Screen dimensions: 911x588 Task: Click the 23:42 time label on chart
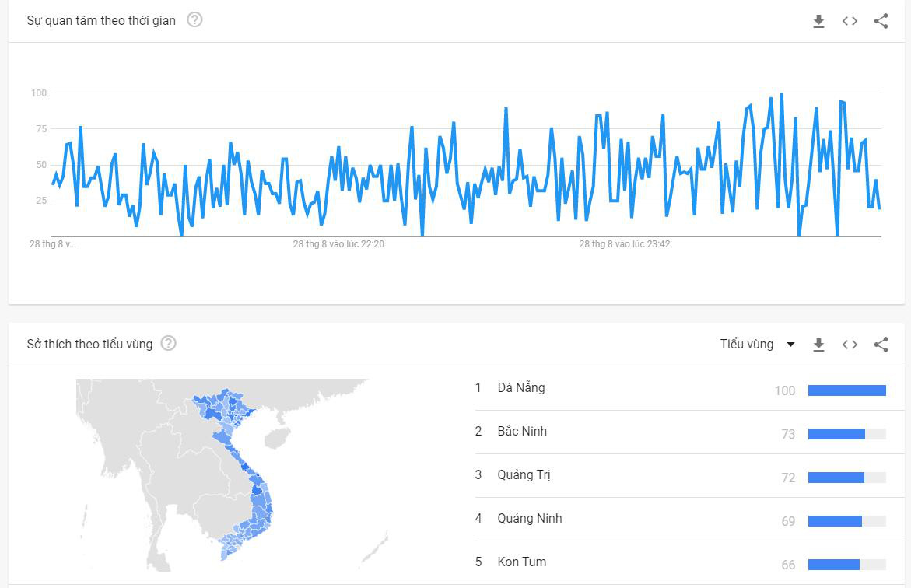pos(625,244)
